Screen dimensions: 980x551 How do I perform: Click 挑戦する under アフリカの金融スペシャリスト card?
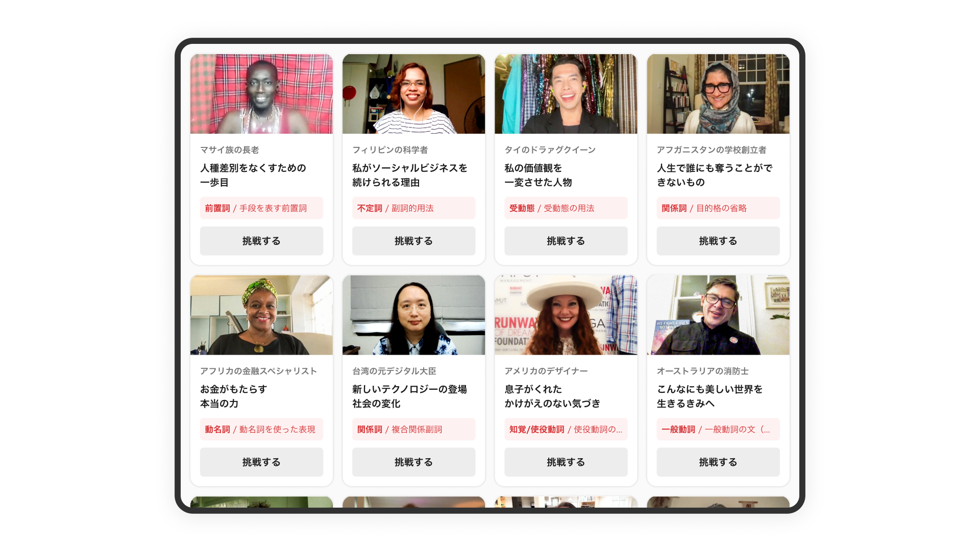point(261,462)
